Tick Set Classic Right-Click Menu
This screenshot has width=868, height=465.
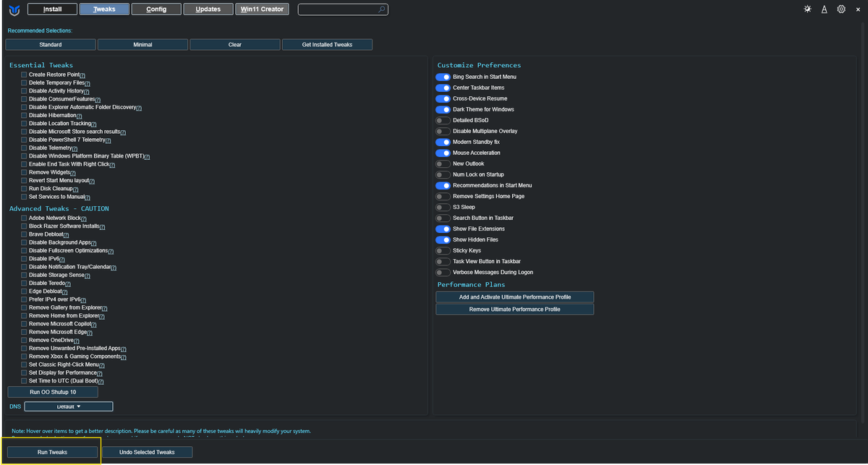click(x=24, y=364)
